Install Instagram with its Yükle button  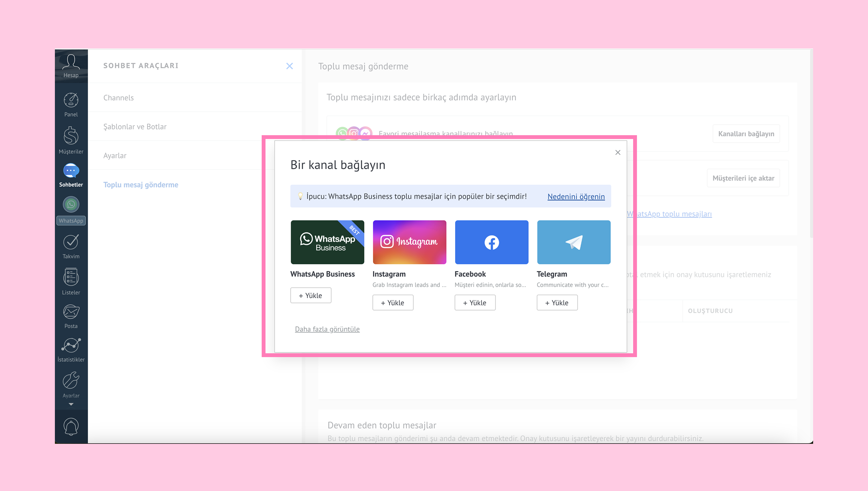coord(393,303)
